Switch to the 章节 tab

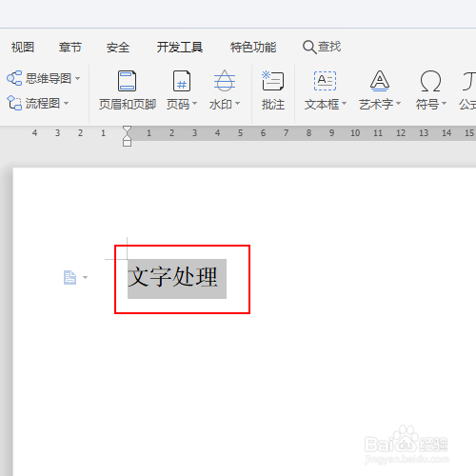[70, 48]
